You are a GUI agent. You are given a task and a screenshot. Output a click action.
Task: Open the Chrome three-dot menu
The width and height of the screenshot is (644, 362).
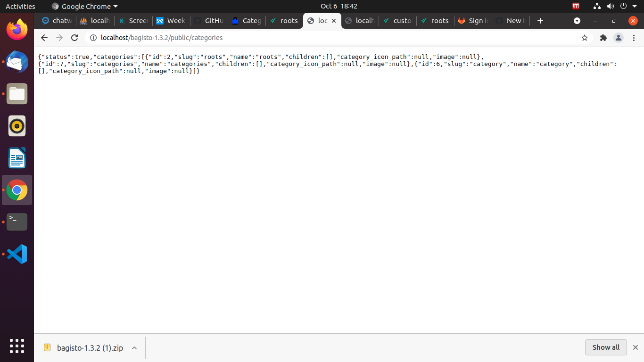[x=633, y=38]
